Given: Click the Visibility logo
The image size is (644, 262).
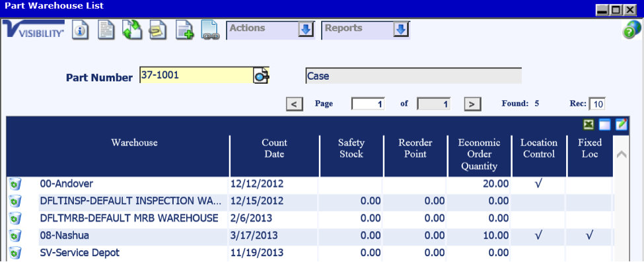Looking at the screenshot, I should click(x=34, y=30).
